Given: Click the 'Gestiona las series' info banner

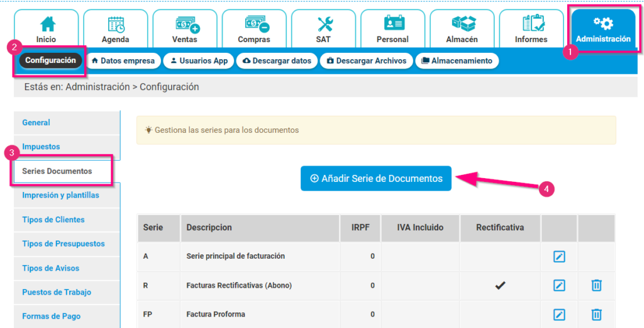Looking at the screenshot, I should [x=376, y=130].
